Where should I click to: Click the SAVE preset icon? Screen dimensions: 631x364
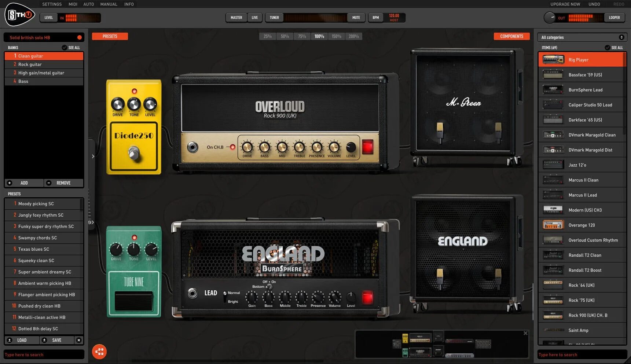click(x=44, y=340)
